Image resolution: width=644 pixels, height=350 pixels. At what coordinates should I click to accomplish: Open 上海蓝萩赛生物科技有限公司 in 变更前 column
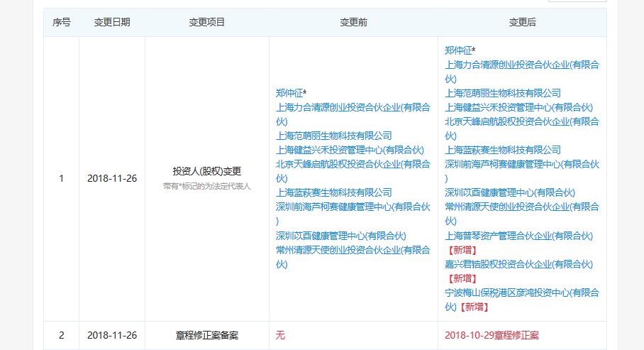tap(333, 192)
